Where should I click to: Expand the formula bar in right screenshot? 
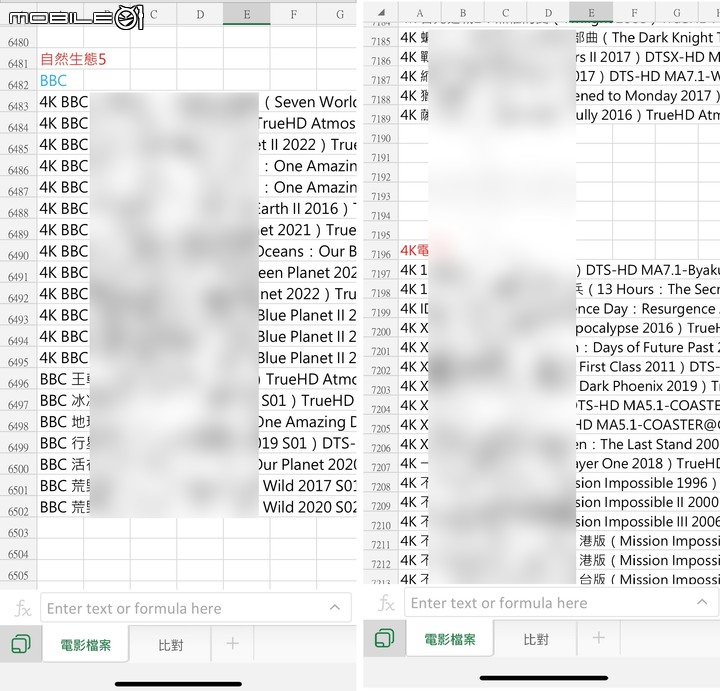[x=702, y=601]
